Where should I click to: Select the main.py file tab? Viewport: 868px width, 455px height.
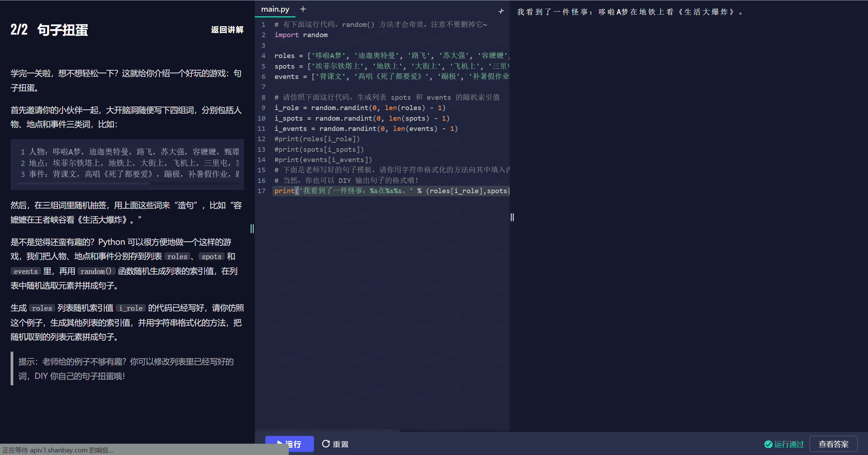click(275, 10)
